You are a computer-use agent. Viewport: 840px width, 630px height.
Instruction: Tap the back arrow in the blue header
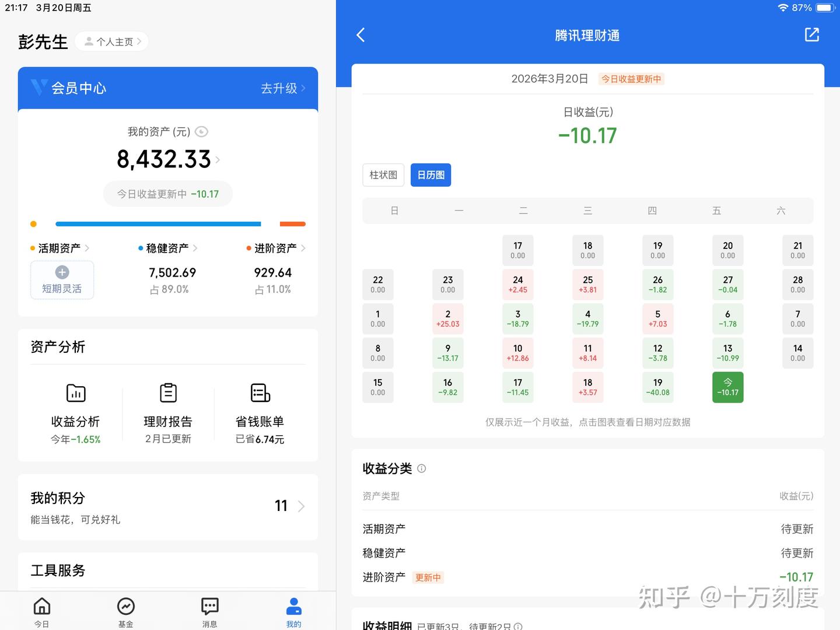pos(360,35)
